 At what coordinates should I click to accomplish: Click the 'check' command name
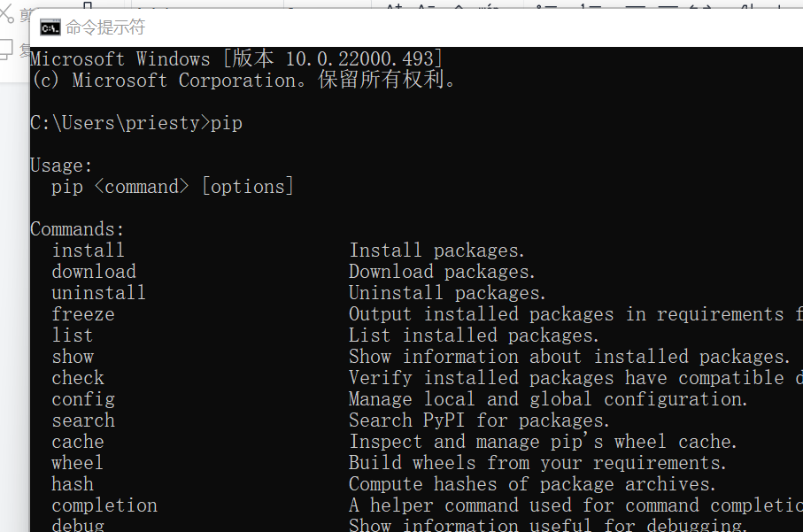[78, 378]
